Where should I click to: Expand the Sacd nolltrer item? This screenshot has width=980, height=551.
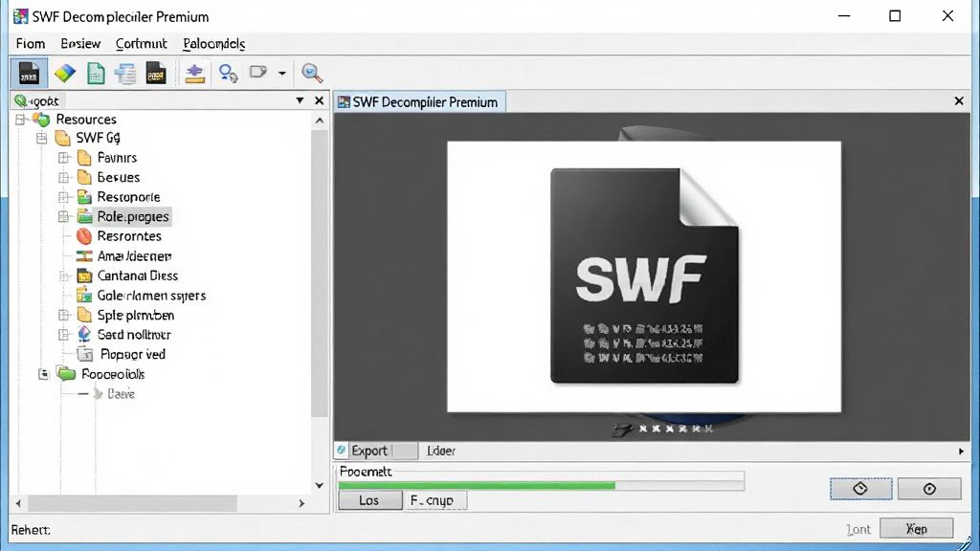click(63, 335)
